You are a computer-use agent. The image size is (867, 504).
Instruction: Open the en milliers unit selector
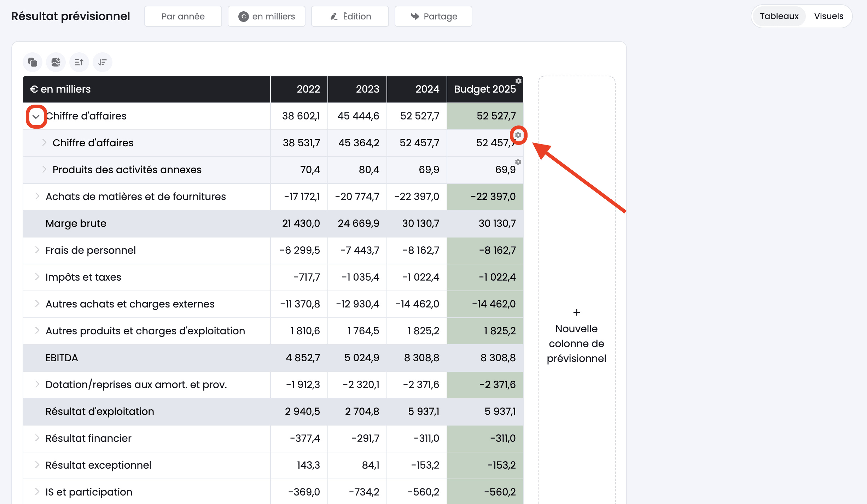267,16
